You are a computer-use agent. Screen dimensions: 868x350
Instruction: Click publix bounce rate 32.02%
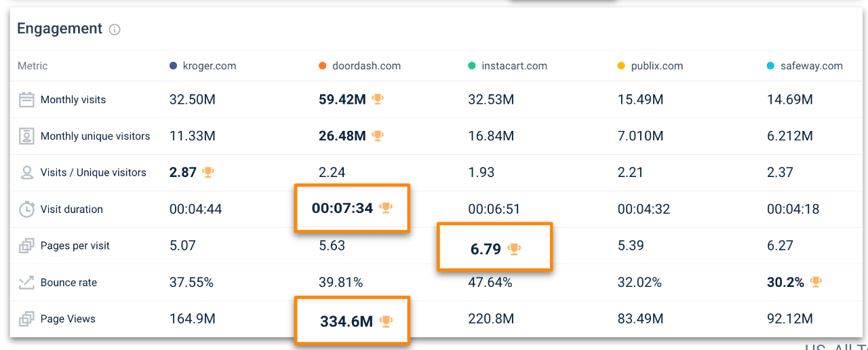639,283
